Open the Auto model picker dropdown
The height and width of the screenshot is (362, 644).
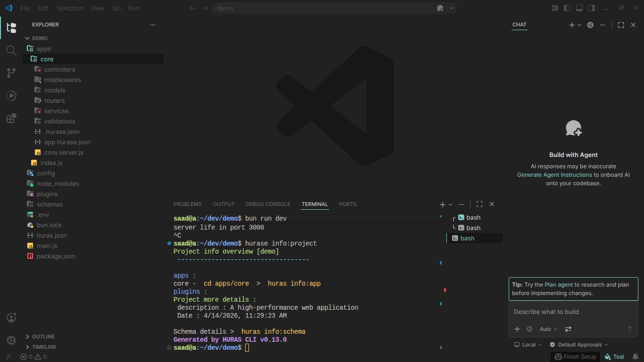click(x=548, y=329)
